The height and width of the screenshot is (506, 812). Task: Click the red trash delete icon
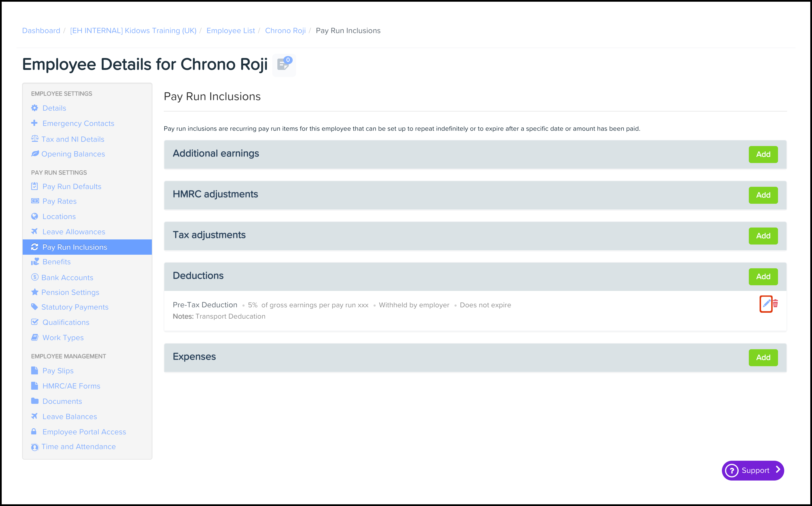(x=775, y=304)
